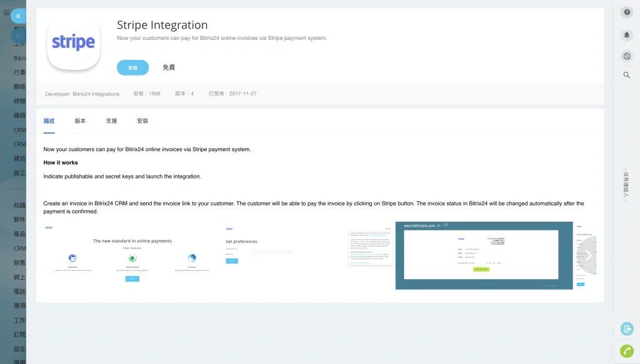Click the release date 2017-11-27
The height and width of the screenshot is (364, 640).
tap(243, 94)
